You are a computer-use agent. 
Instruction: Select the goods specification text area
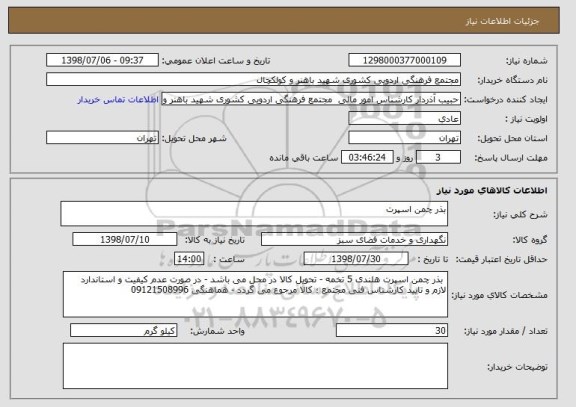(x=255, y=295)
